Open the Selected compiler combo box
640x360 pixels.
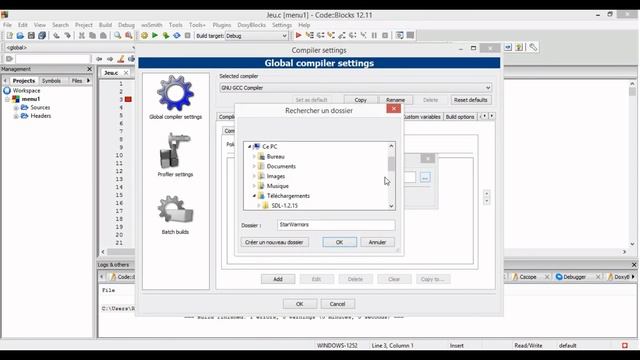[x=355, y=88]
